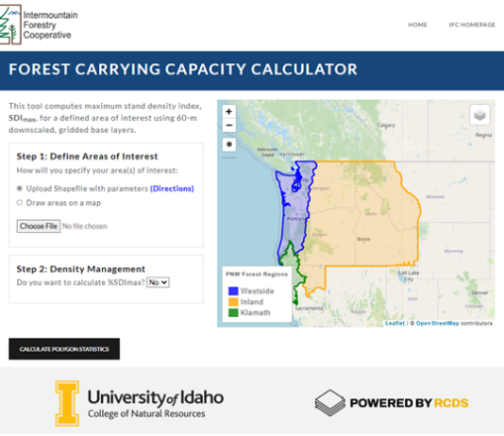
Task: Zoom out on the map
Action: [x=228, y=126]
